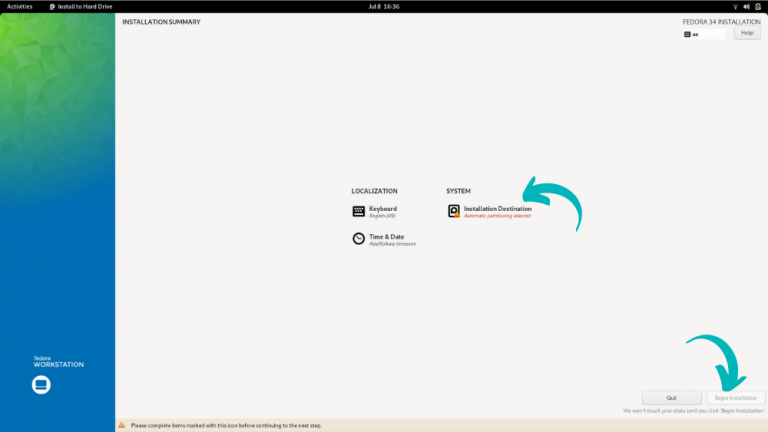Click the warning triangle icon in status bar
Screen dimensions: 768x432
[x=121, y=425]
